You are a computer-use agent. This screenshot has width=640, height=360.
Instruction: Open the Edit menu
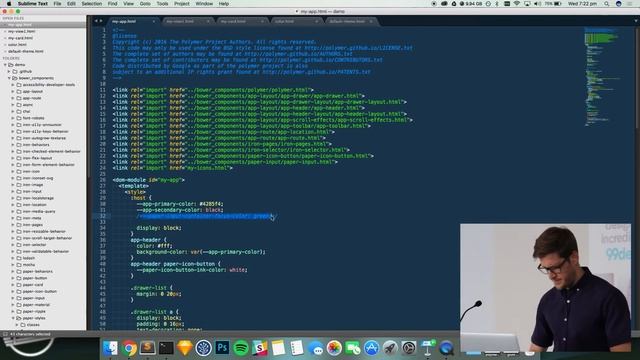click(x=71, y=4)
